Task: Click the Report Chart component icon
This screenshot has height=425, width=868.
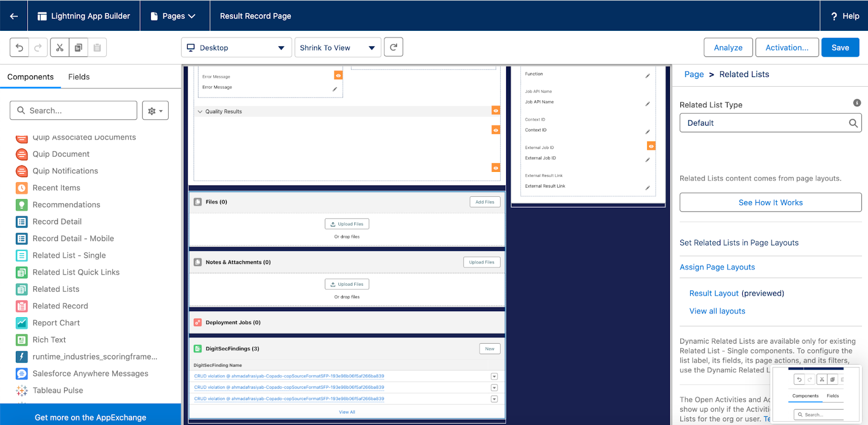Action: (22, 323)
